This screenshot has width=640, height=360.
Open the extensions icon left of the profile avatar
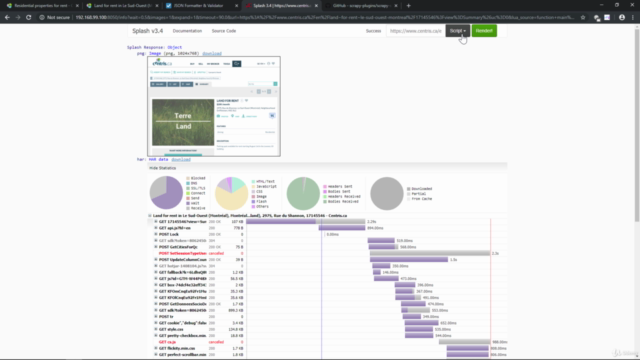tap(607, 18)
